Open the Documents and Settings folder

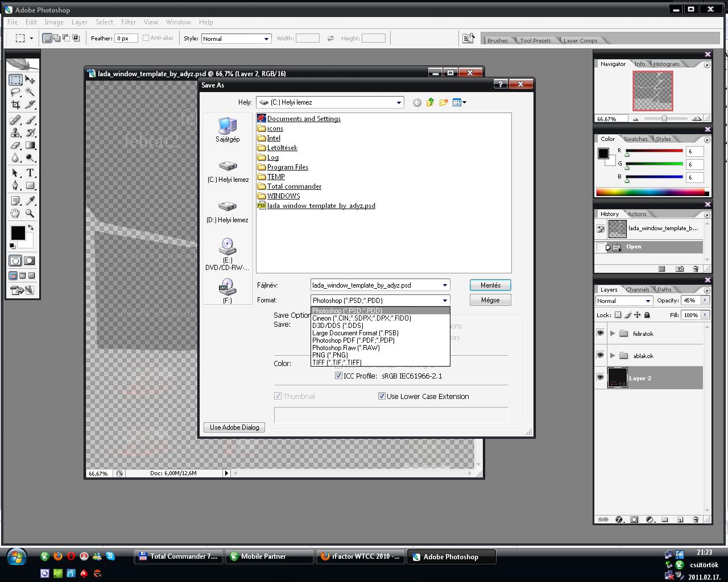tap(304, 119)
